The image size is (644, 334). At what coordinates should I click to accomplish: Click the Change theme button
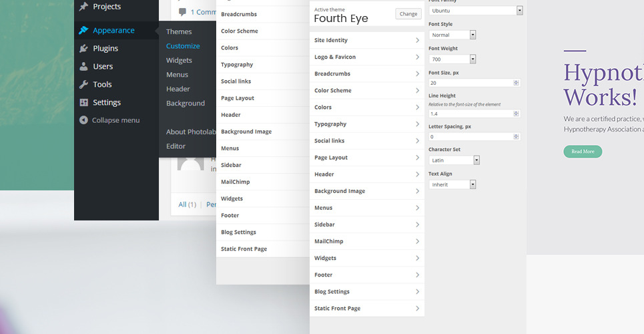coord(408,13)
